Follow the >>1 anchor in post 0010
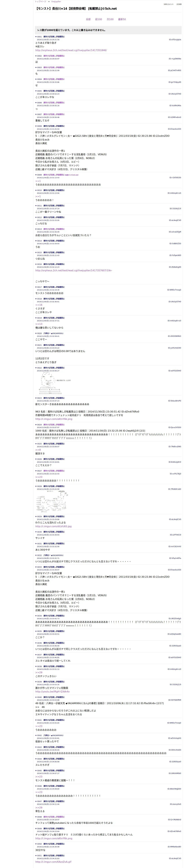This screenshot has height=868, width=186. click(x=38, y=196)
